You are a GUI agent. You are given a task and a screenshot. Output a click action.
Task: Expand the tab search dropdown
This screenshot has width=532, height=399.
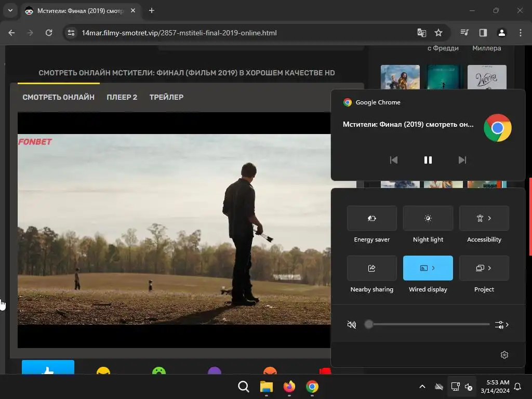pyautogui.click(x=10, y=10)
